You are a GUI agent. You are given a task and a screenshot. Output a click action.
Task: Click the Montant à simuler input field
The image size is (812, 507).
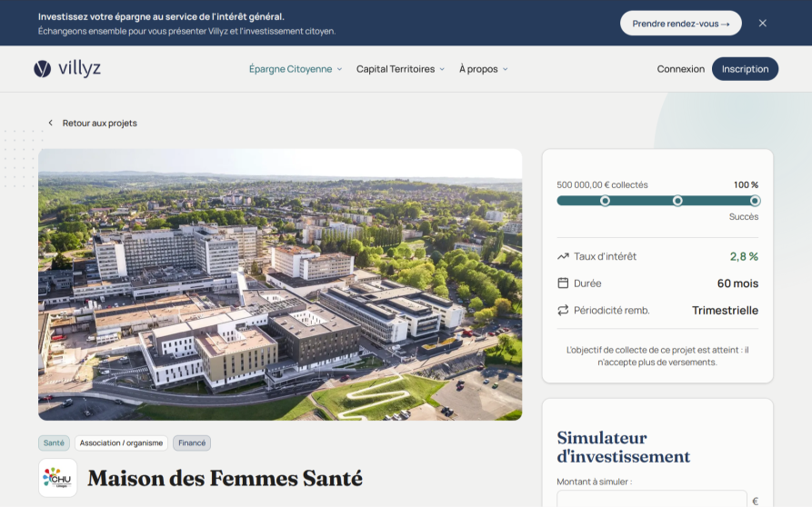tap(651, 499)
